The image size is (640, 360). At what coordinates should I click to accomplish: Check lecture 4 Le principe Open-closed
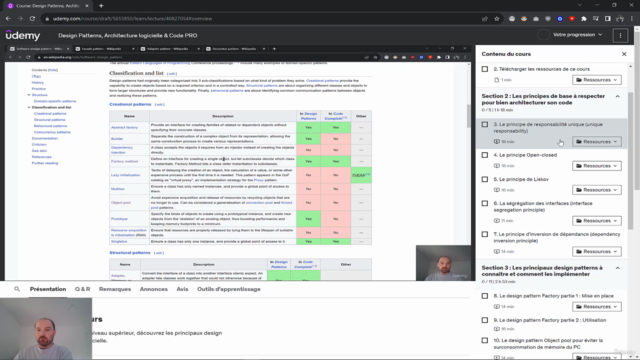(484, 155)
